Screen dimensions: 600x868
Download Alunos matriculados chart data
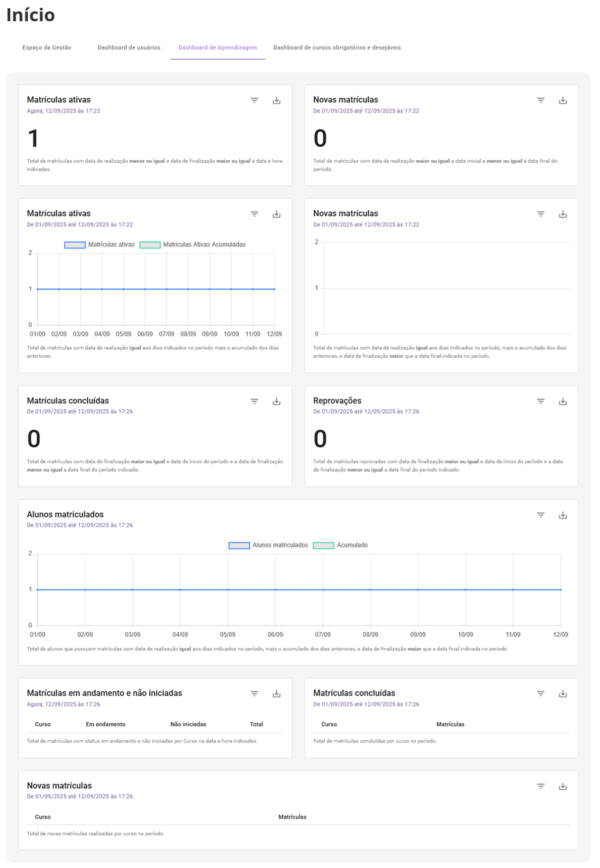[563, 515]
